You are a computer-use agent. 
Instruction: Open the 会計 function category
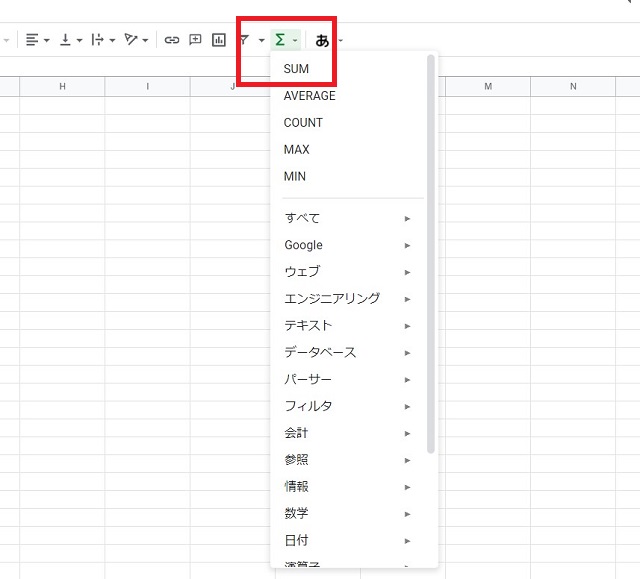click(x=349, y=433)
